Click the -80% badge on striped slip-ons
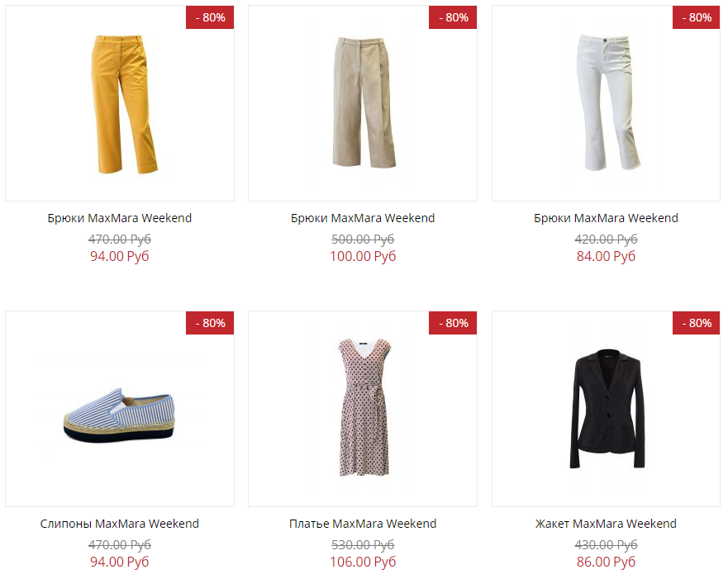728x579 pixels. tap(210, 323)
